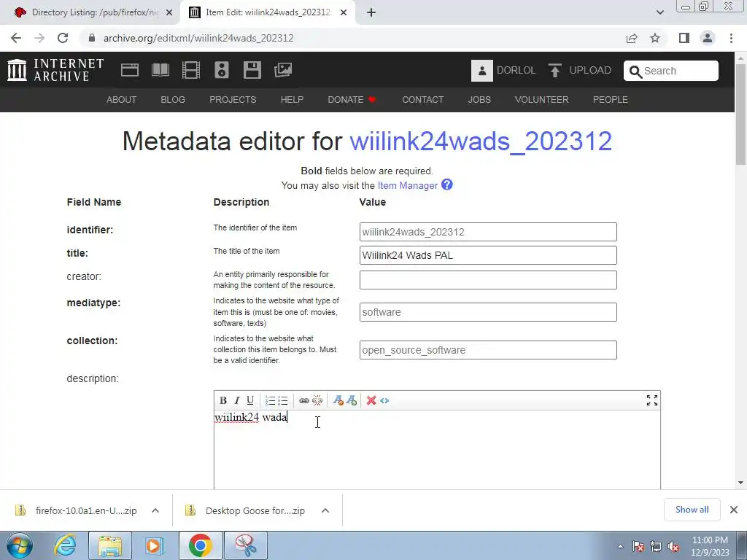
Task: Toggle Bold in description editor
Action: pos(223,400)
